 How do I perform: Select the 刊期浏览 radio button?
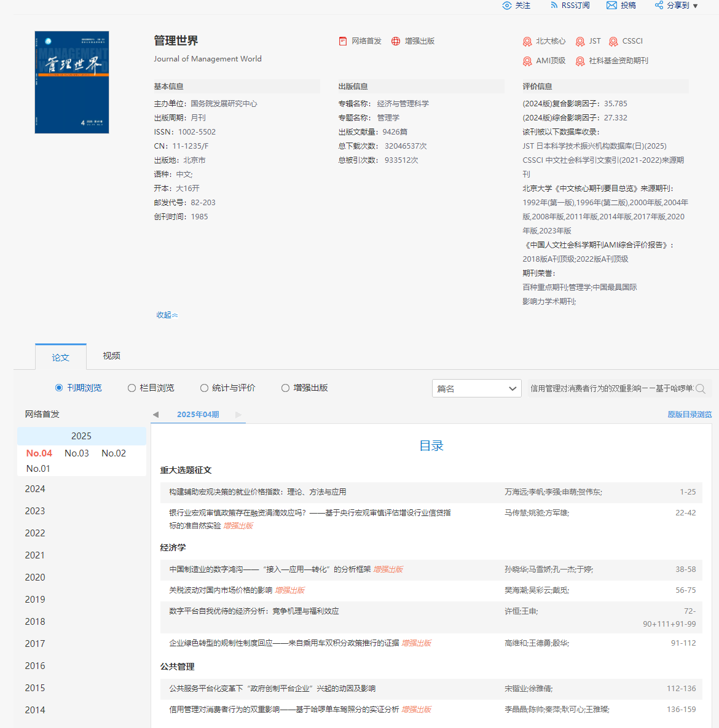pos(59,388)
